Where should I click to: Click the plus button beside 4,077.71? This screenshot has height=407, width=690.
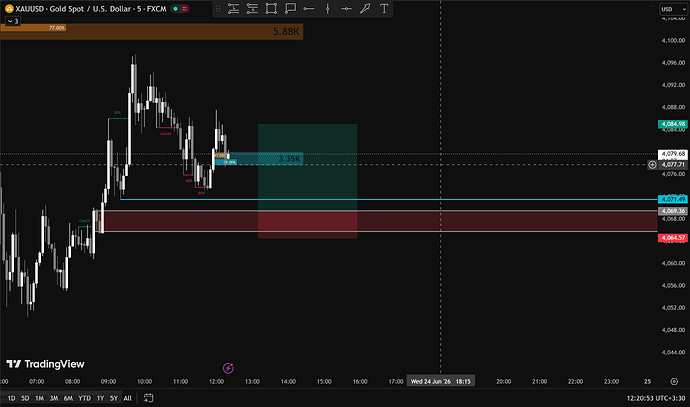652,165
